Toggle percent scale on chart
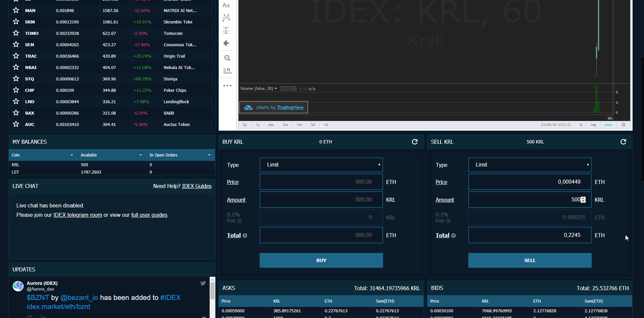Screen dimensions: 644x318 581,125
